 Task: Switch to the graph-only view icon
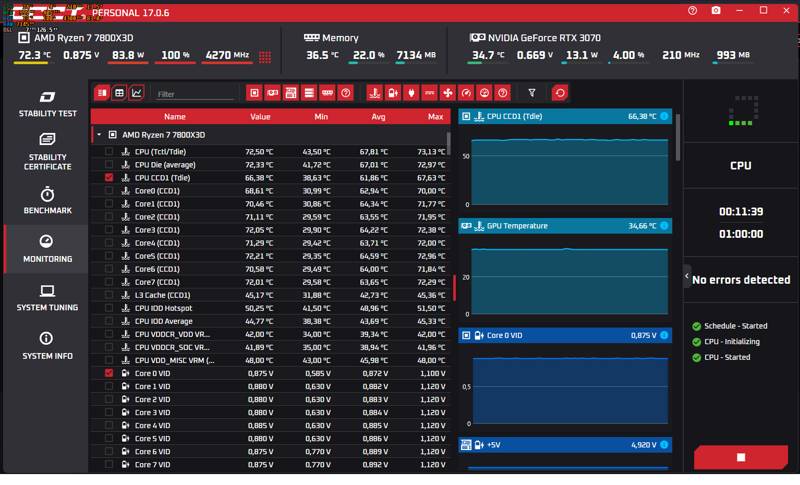pos(136,93)
